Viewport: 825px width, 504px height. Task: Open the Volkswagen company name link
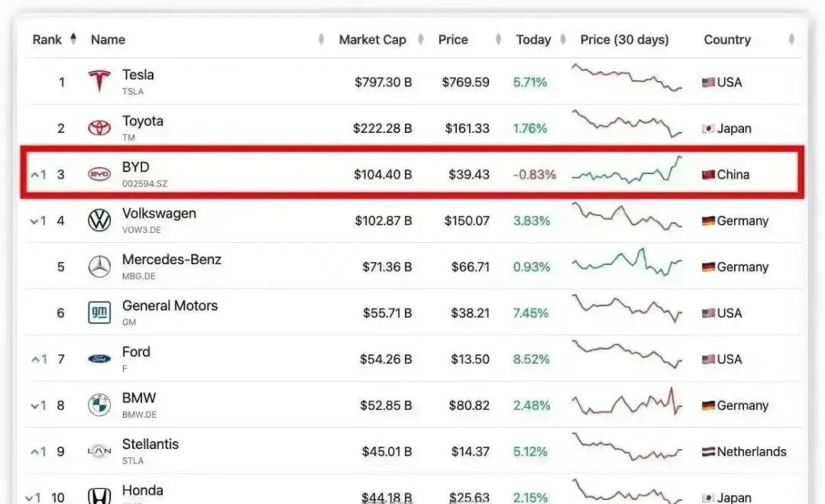coord(159,214)
